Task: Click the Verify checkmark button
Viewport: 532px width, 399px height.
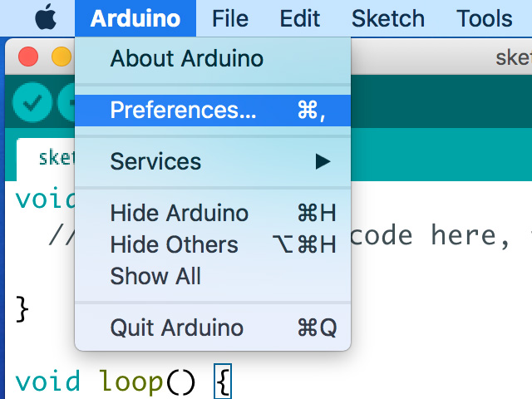Action: [x=32, y=102]
